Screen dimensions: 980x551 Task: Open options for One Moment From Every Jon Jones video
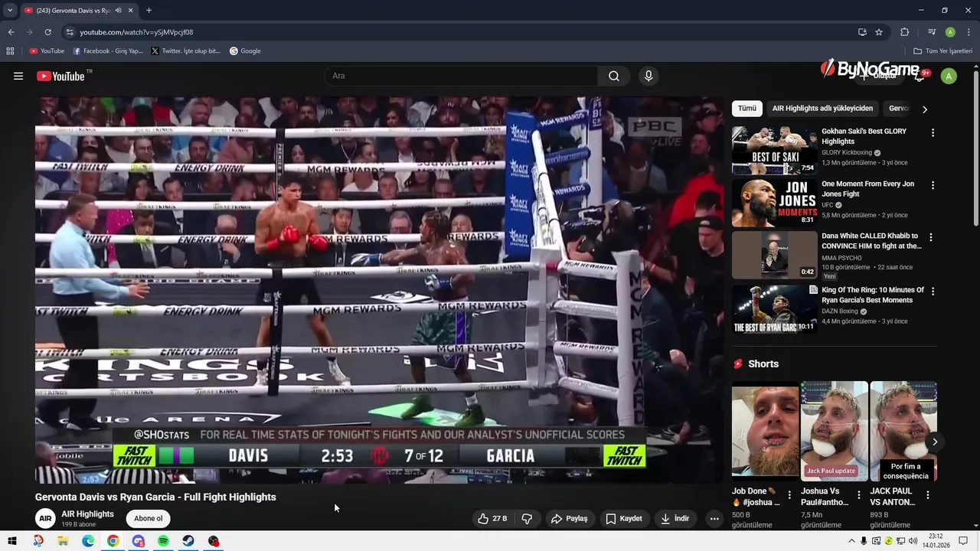point(933,185)
